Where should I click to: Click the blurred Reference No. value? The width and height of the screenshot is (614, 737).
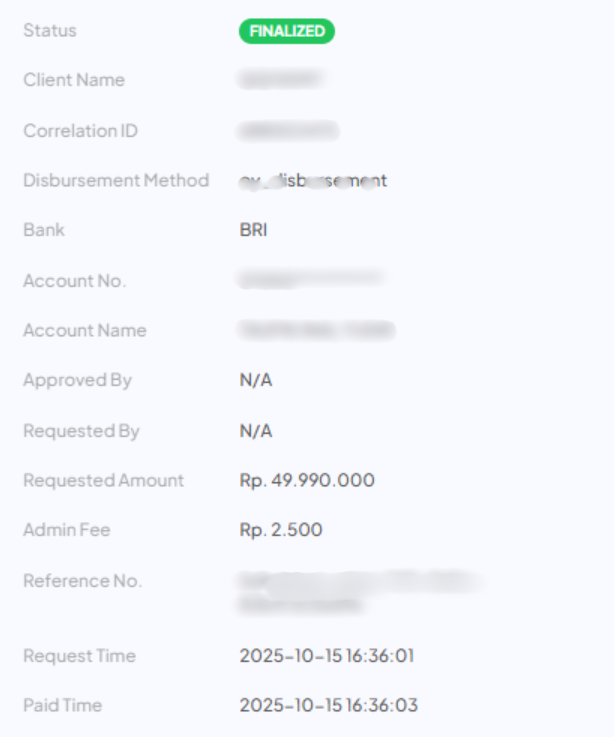tap(355, 592)
